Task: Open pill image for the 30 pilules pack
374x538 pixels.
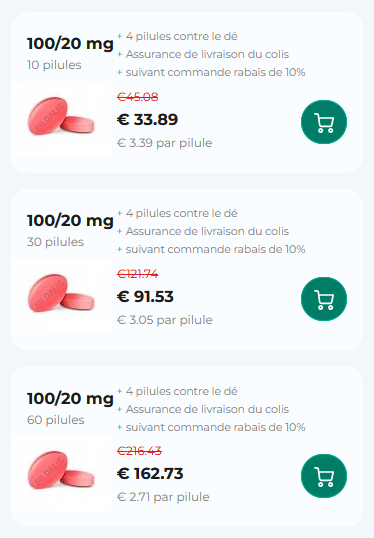Action: (x=62, y=296)
